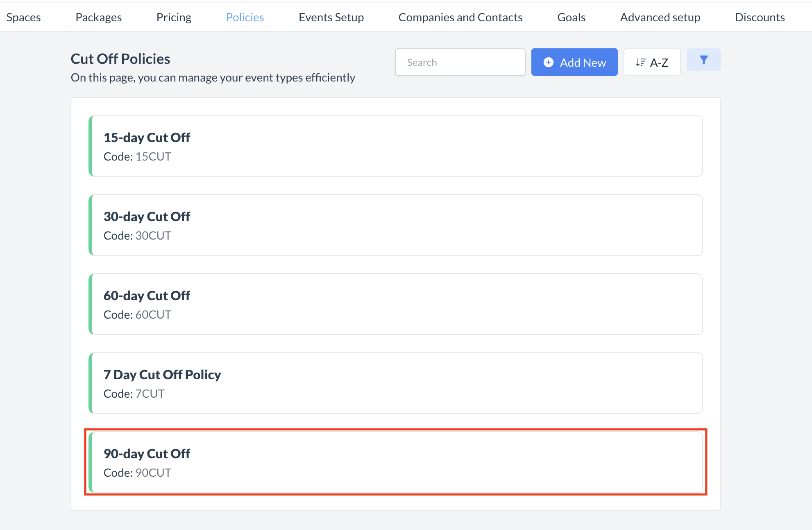Open the Goals tab
The height and width of the screenshot is (530, 812).
[571, 17]
